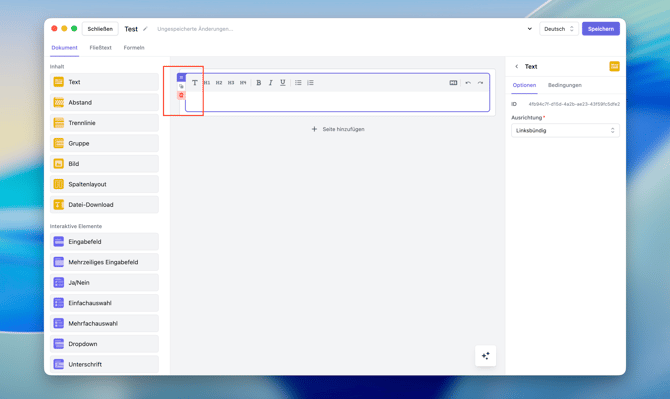Apply H4 heading style

tap(243, 83)
